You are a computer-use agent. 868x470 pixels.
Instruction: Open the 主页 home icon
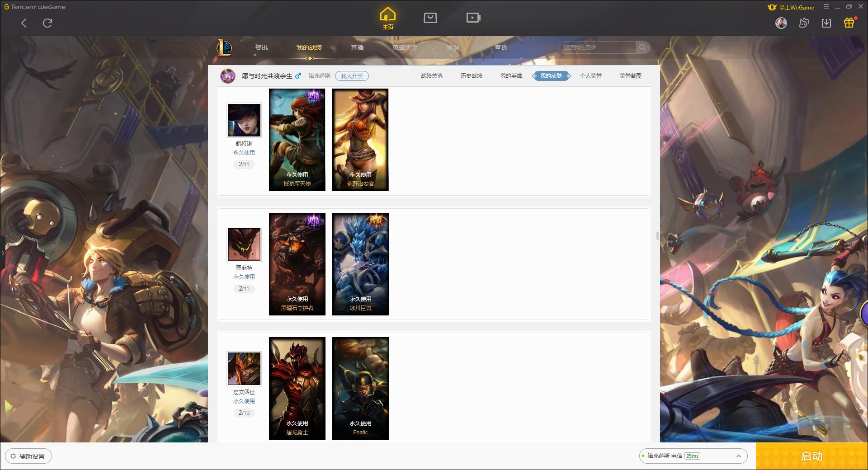coord(388,19)
